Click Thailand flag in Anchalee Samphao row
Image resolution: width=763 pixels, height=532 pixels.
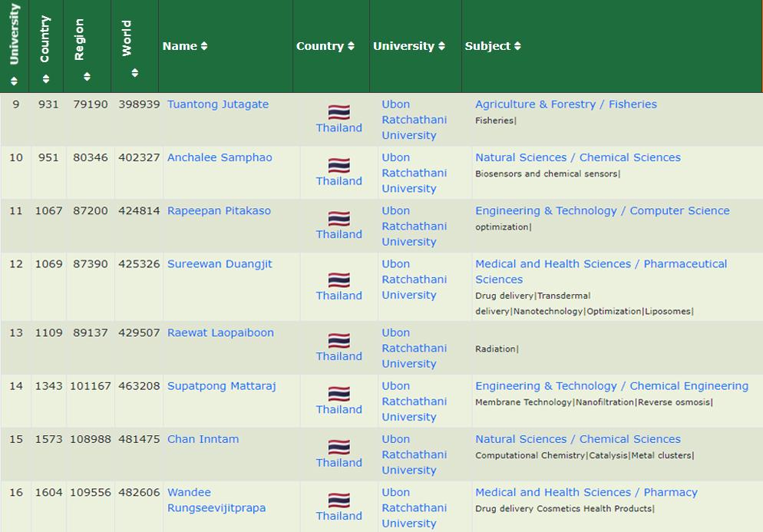click(339, 165)
